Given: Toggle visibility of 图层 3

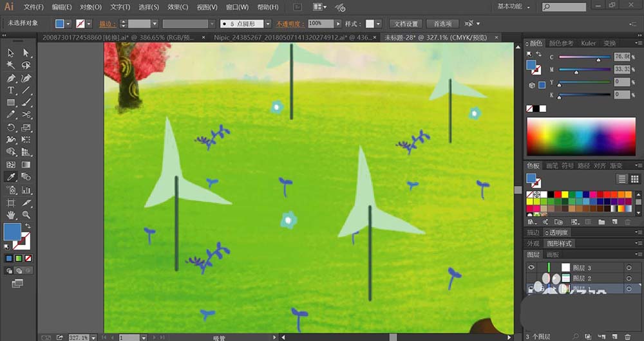Looking at the screenshot, I should [531, 267].
